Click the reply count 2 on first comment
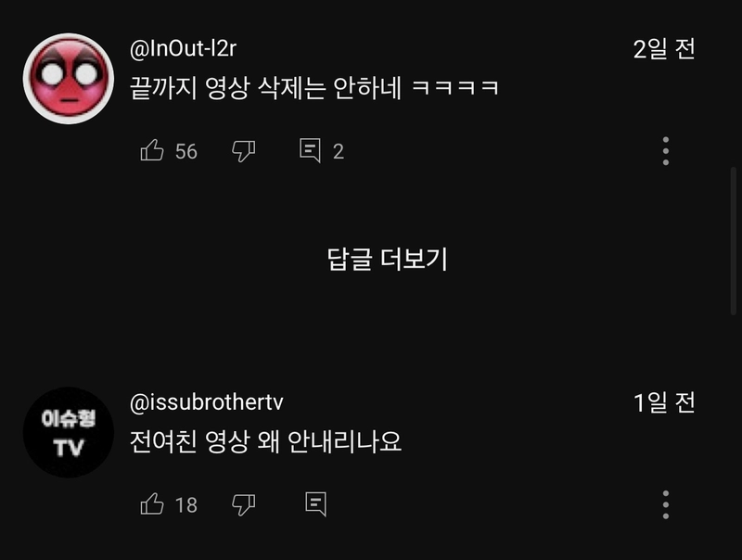The image size is (742, 560). [x=338, y=151]
